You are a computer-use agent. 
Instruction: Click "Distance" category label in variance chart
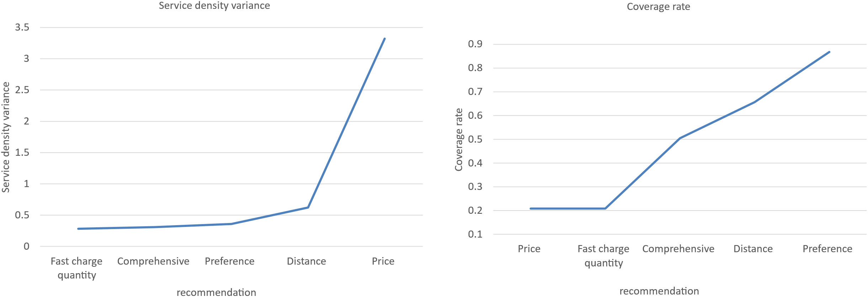tap(306, 261)
